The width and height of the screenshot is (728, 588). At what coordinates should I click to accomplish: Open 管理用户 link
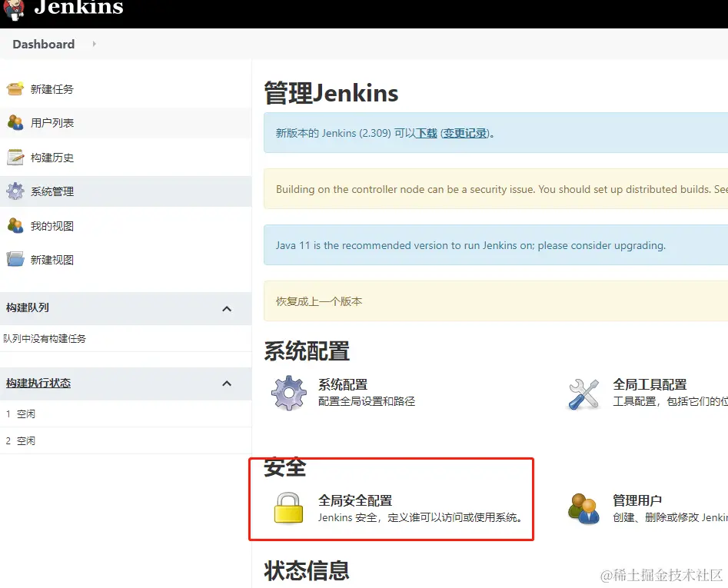[x=637, y=500]
